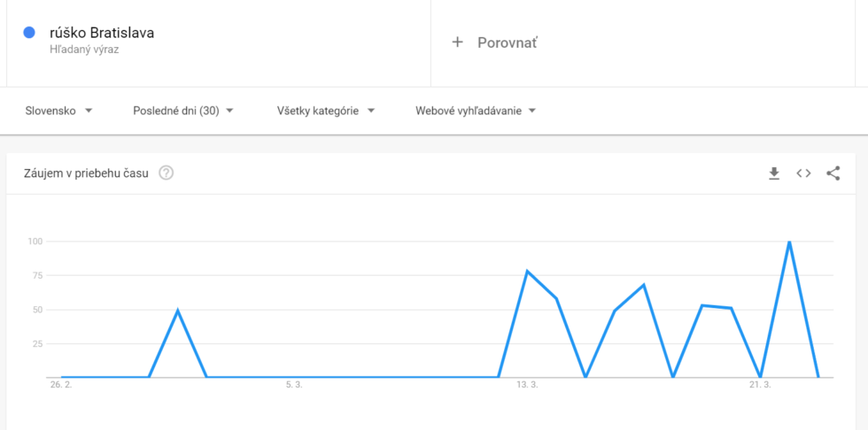The image size is (868, 430).
Task: Open the embed code icon
Action: 803,173
